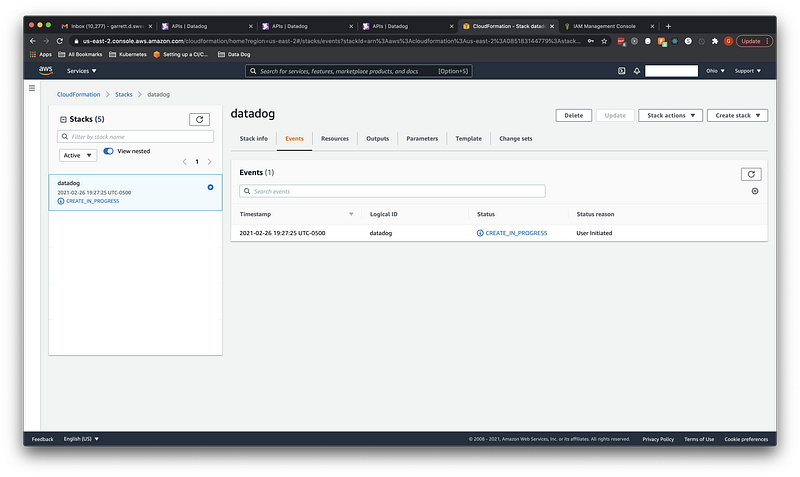Select the datadog stack radio button

click(x=210, y=187)
